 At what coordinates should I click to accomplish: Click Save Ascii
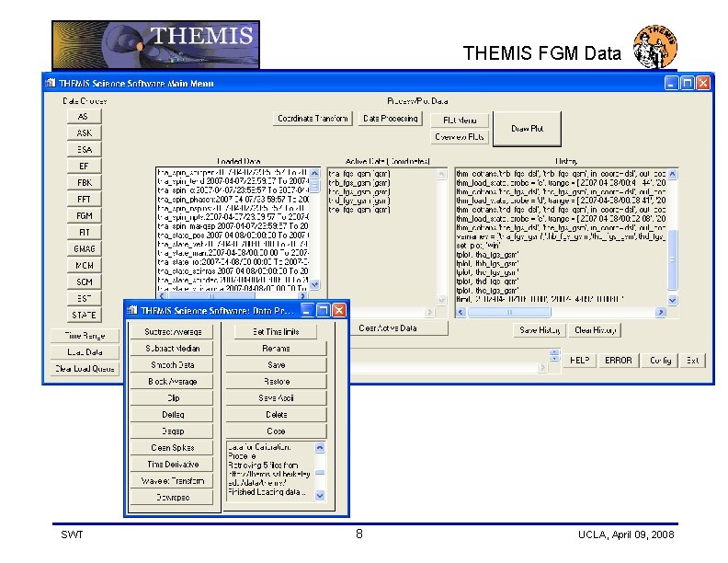point(277,398)
